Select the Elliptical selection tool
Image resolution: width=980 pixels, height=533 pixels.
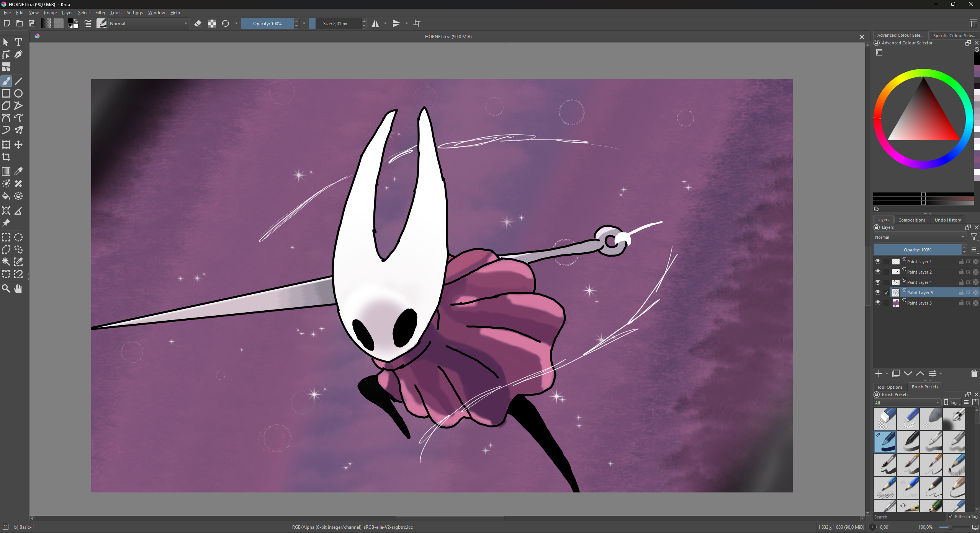pyautogui.click(x=18, y=237)
